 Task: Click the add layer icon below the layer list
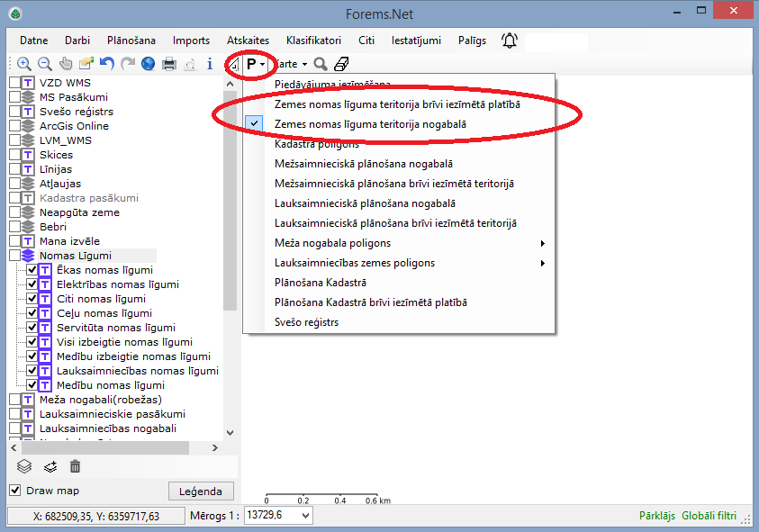50,466
